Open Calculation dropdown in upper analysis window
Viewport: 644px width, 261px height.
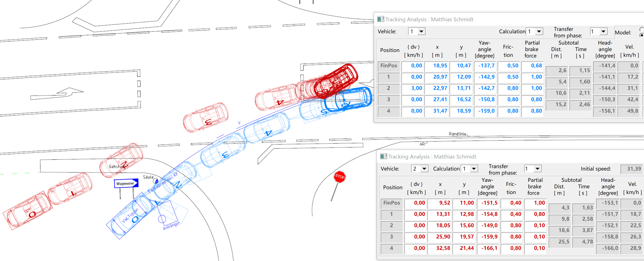(x=539, y=31)
